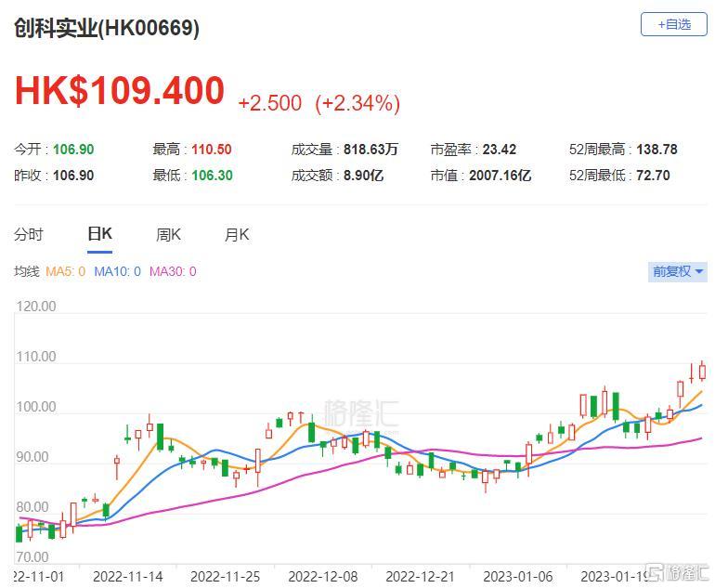Click the stock title 创科实业(HK00669)
The height and width of the screenshot is (588, 715).
[107, 28]
